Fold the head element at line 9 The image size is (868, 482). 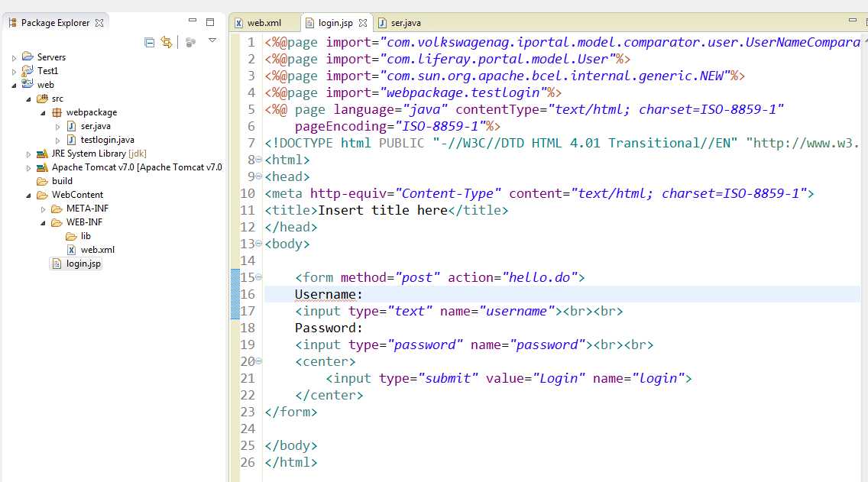258,176
